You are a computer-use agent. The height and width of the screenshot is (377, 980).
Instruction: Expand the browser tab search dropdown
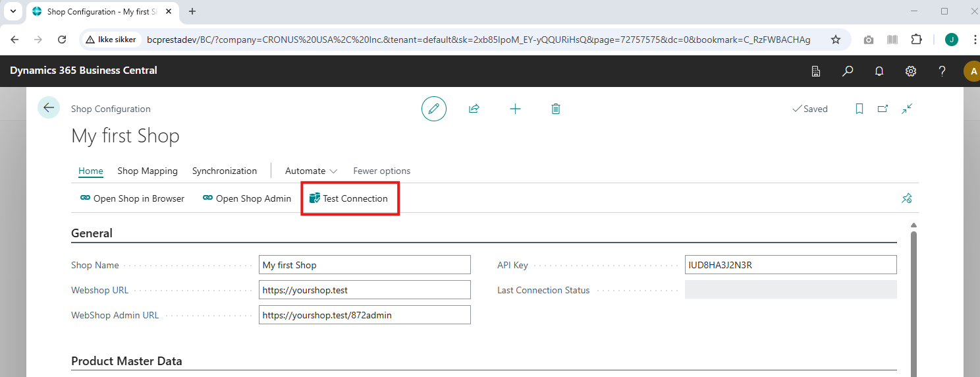[13, 11]
